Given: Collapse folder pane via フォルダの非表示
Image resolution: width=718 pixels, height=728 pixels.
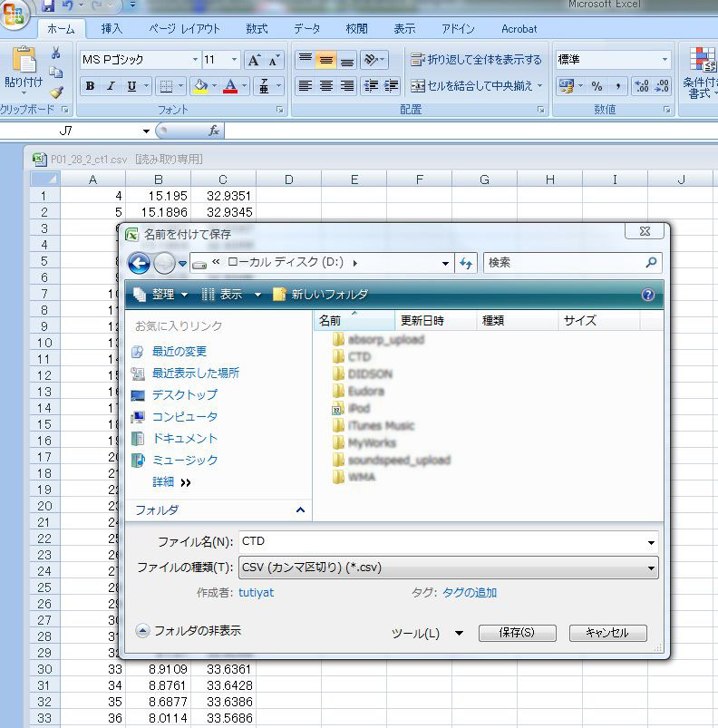Looking at the screenshot, I should [x=189, y=630].
